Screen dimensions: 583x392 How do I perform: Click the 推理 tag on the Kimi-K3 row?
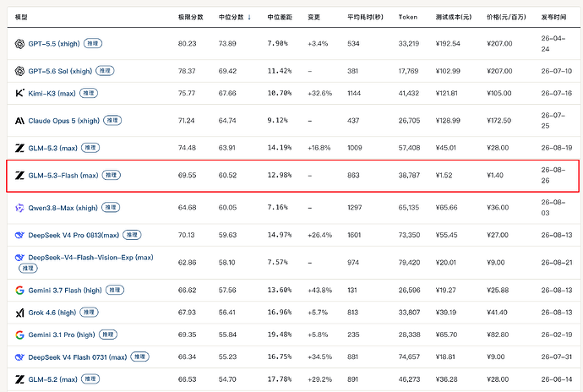click(x=89, y=93)
